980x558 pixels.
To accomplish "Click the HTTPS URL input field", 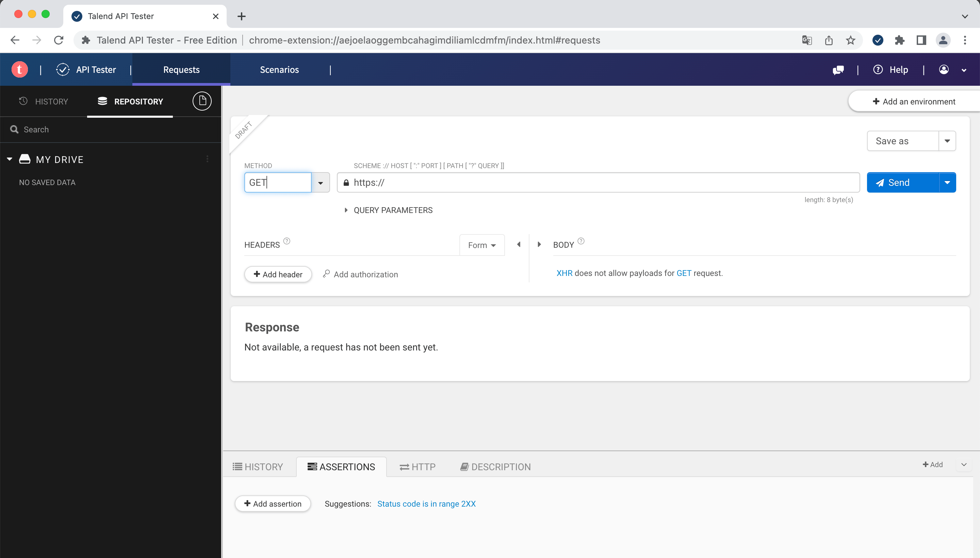I will 599,182.
